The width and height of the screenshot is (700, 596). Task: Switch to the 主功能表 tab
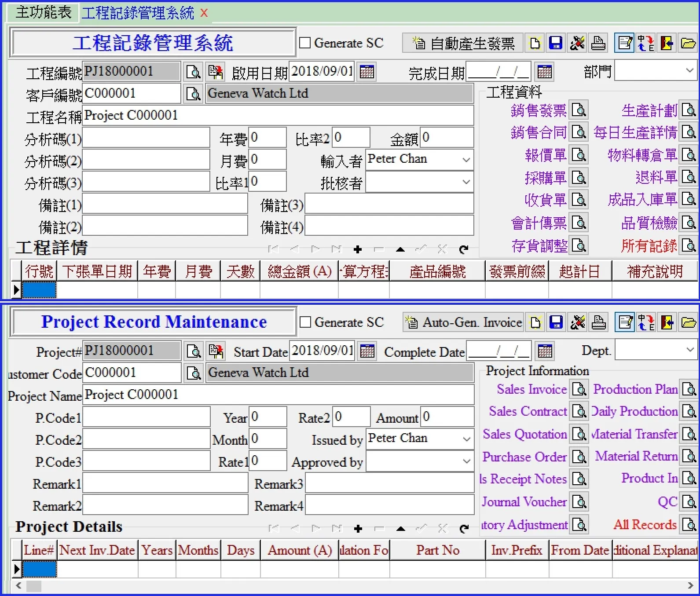coord(43,12)
